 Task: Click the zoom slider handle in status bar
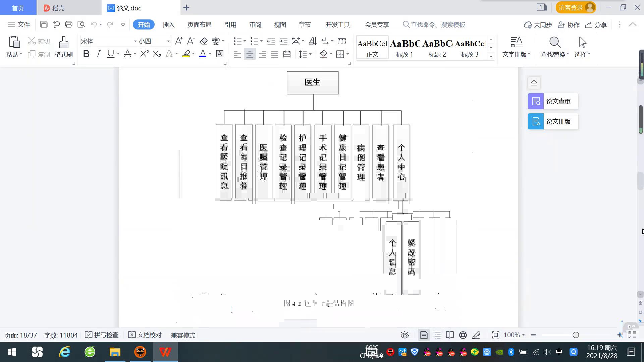(576, 335)
